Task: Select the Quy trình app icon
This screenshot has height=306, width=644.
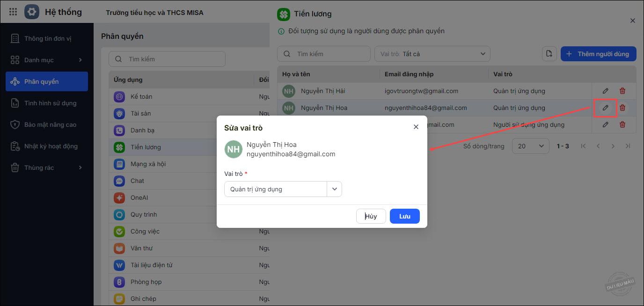Action: point(119,215)
